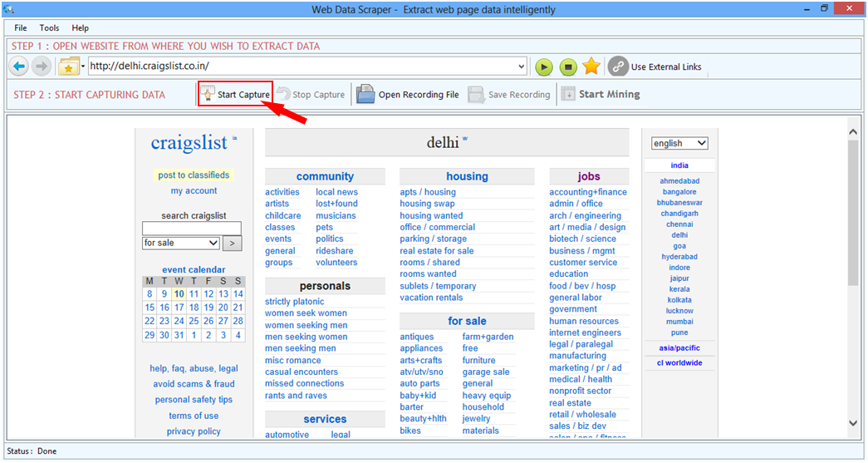868x463 pixels.
Task: Go back with the blue arrow icon
Action: click(19, 66)
